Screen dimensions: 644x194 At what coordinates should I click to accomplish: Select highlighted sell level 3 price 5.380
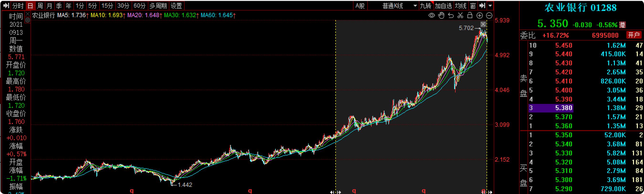564,108
